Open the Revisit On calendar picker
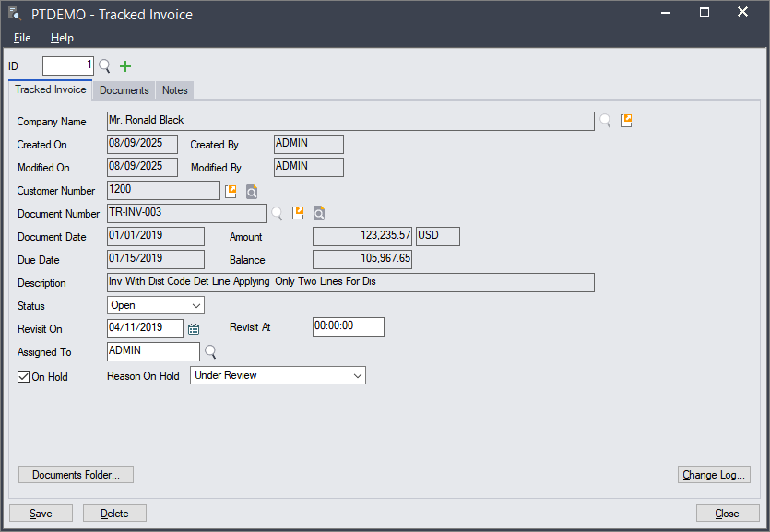Image resolution: width=770 pixels, height=532 pixels. coord(194,328)
